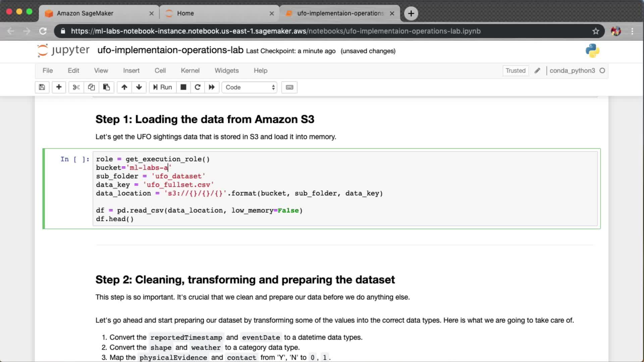Restart the kernel icon

[198, 87]
